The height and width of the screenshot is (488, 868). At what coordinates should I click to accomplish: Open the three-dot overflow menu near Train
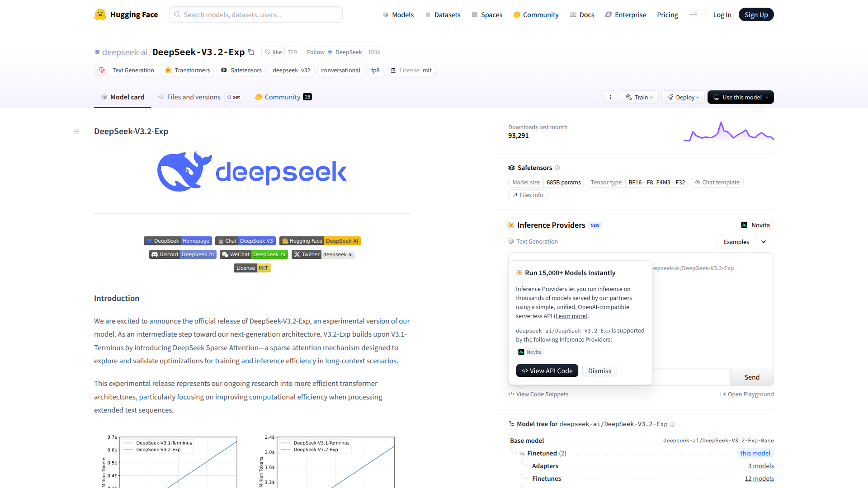pos(610,97)
